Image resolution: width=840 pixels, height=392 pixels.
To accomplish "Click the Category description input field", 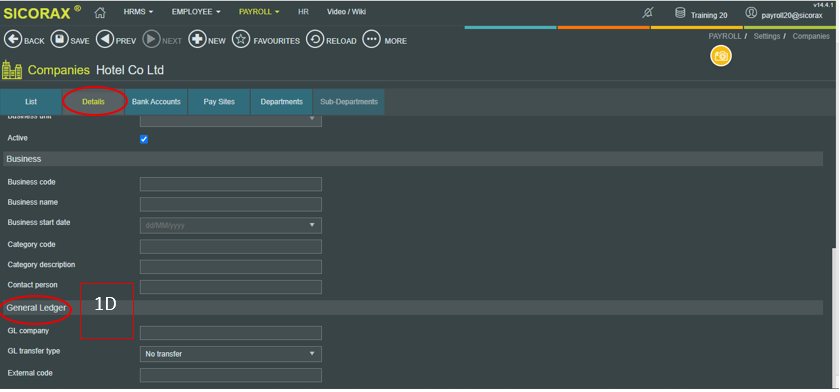I will point(231,267).
